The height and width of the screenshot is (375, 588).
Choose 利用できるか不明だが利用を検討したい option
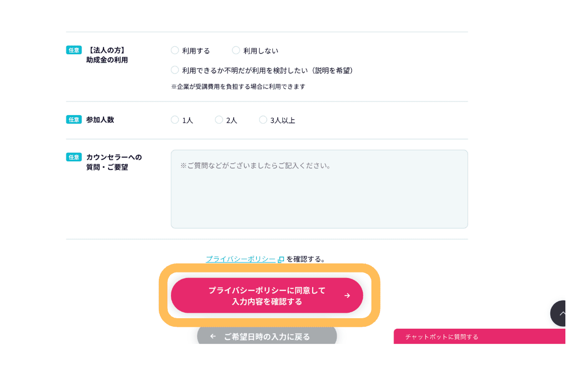click(x=175, y=70)
